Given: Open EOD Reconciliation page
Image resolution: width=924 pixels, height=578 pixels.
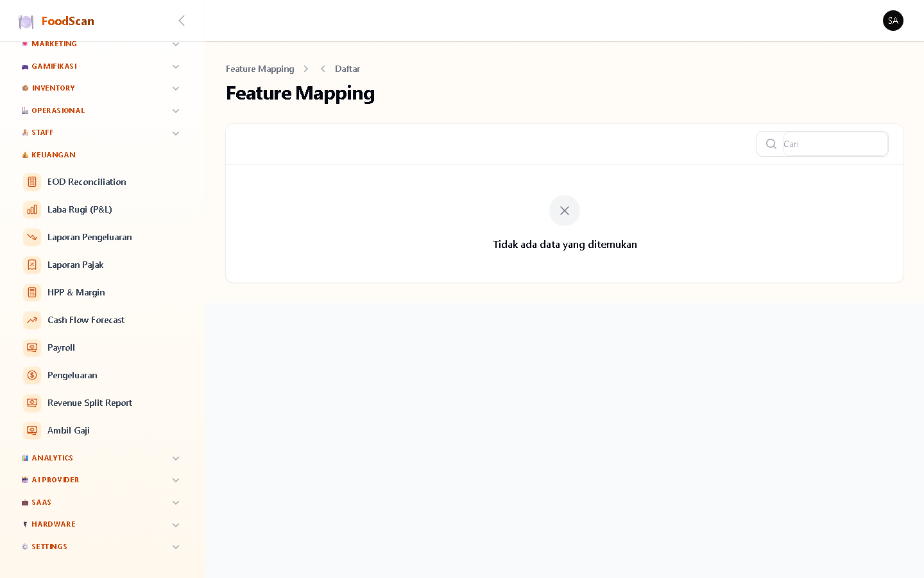Looking at the screenshot, I should click(x=103, y=182).
